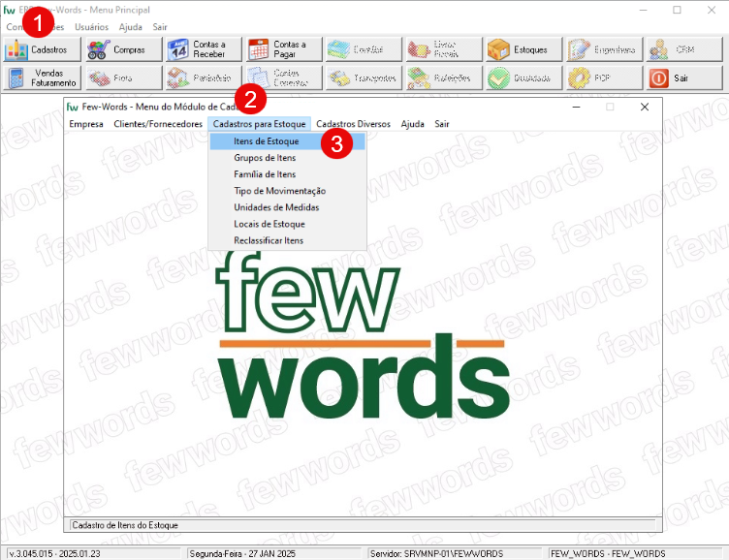
Task: Open the Empresa menu
Action: tap(86, 124)
